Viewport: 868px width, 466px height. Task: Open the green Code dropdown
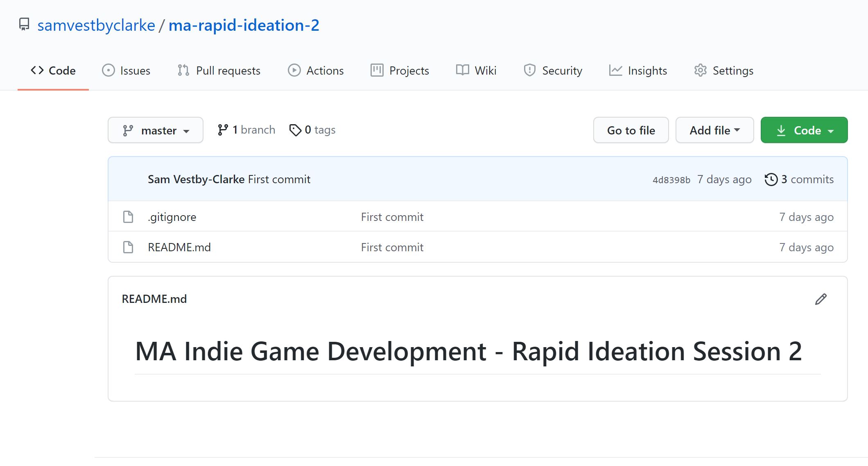coord(804,130)
